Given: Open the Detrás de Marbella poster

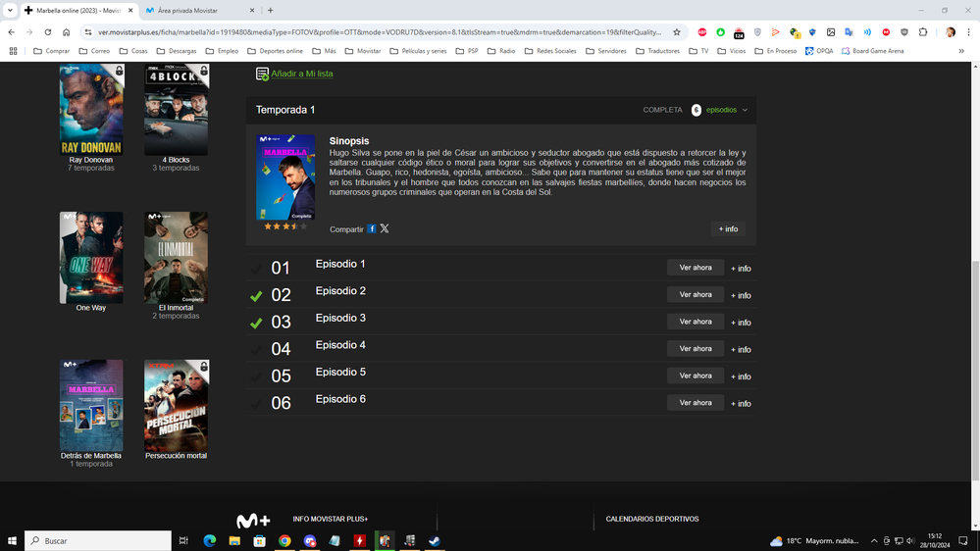Looking at the screenshot, I should pos(91,406).
